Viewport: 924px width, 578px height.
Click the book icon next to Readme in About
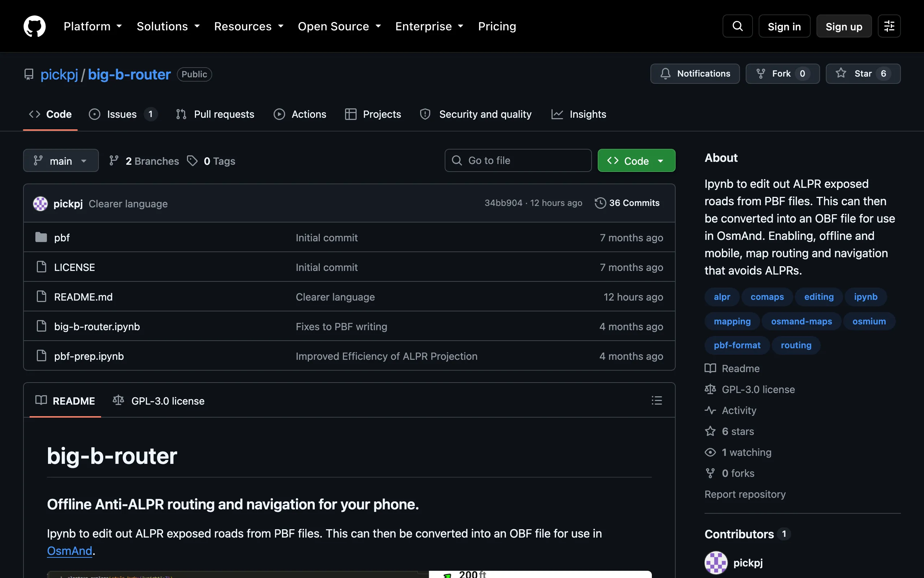pyautogui.click(x=710, y=368)
